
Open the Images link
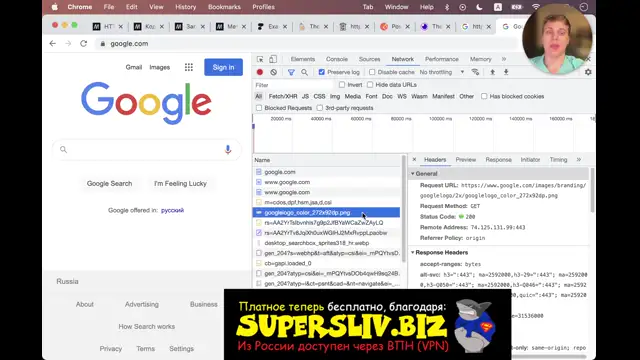tap(160, 67)
